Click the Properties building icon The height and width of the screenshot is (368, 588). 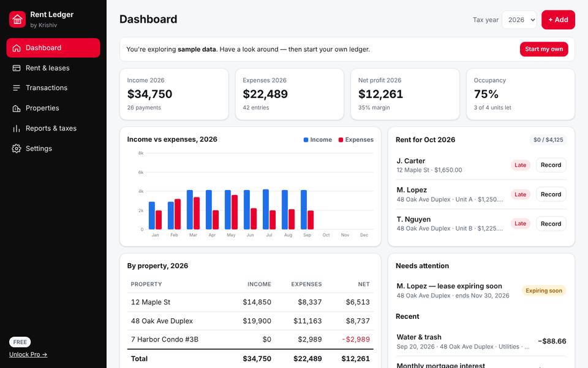pyautogui.click(x=16, y=108)
